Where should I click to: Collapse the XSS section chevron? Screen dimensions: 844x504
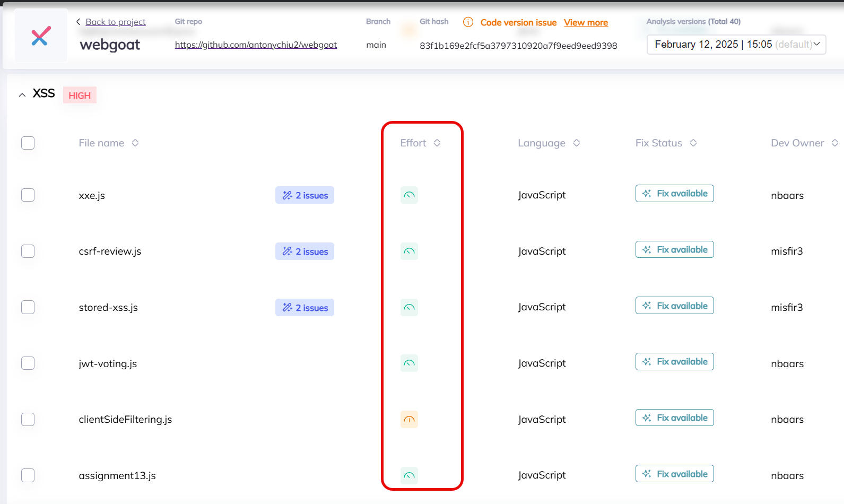pos(22,95)
